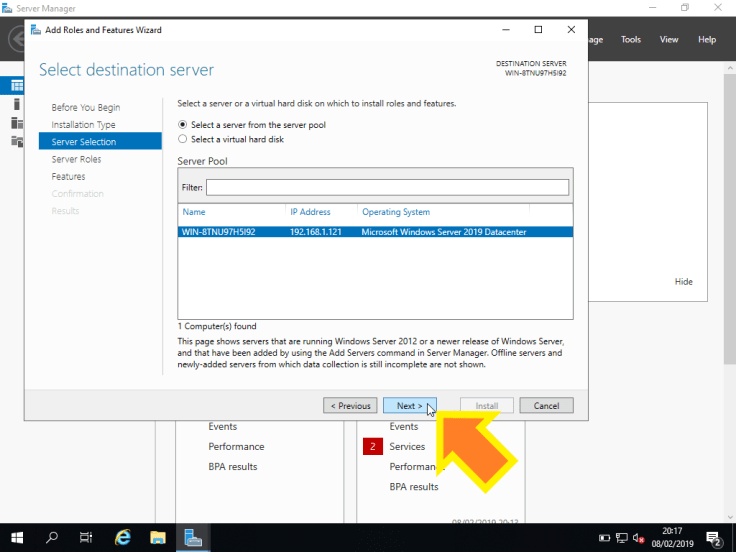736x552 pixels.
Task: Open File Explorer from the taskbar
Action: [x=157, y=537]
